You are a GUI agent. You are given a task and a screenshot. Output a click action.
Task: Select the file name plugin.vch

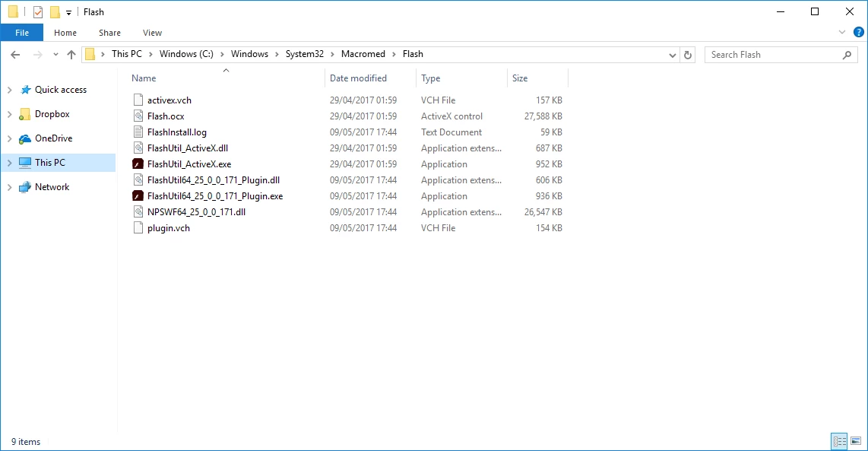coord(168,228)
